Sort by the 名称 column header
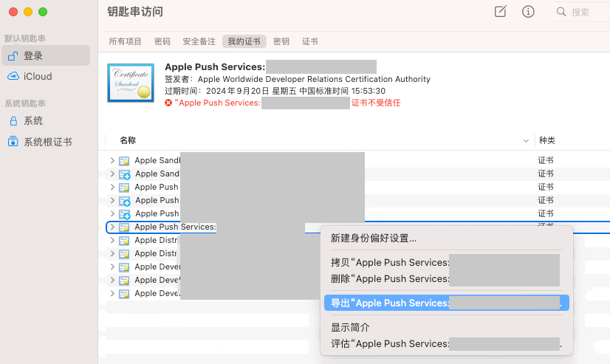Viewport: 610px width, 364px height. (x=128, y=140)
